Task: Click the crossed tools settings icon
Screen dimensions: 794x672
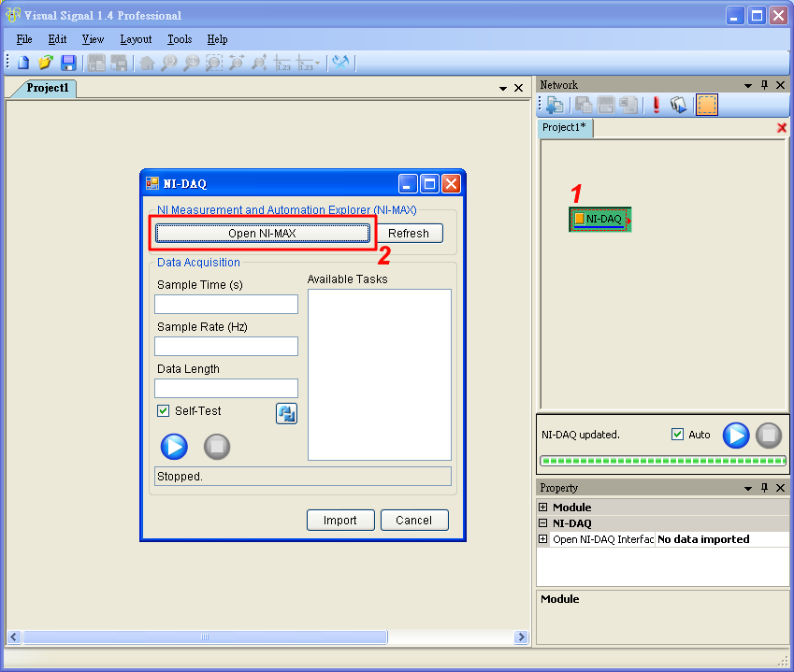Action: [340, 63]
